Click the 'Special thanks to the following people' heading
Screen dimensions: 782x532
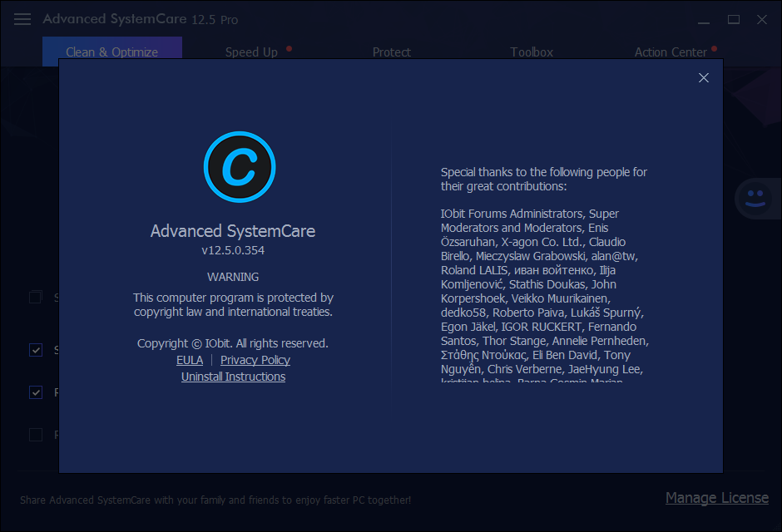(543, 179)
